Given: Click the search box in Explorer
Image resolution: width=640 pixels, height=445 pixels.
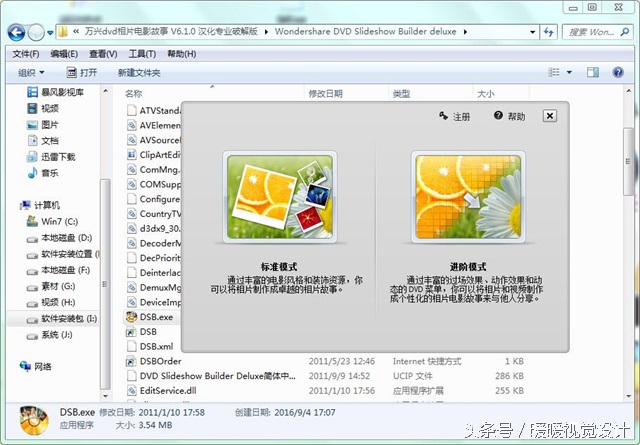Looking at the screenshot, I should pos(597,32).
